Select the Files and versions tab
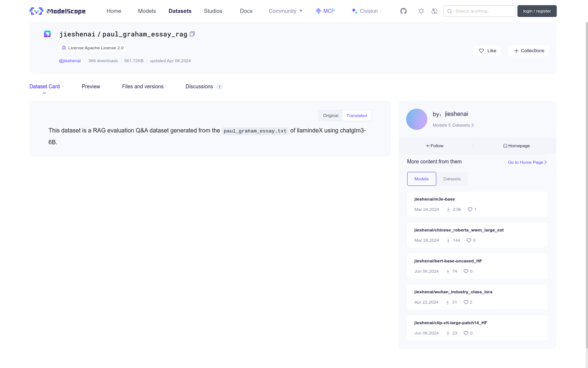 143,86
